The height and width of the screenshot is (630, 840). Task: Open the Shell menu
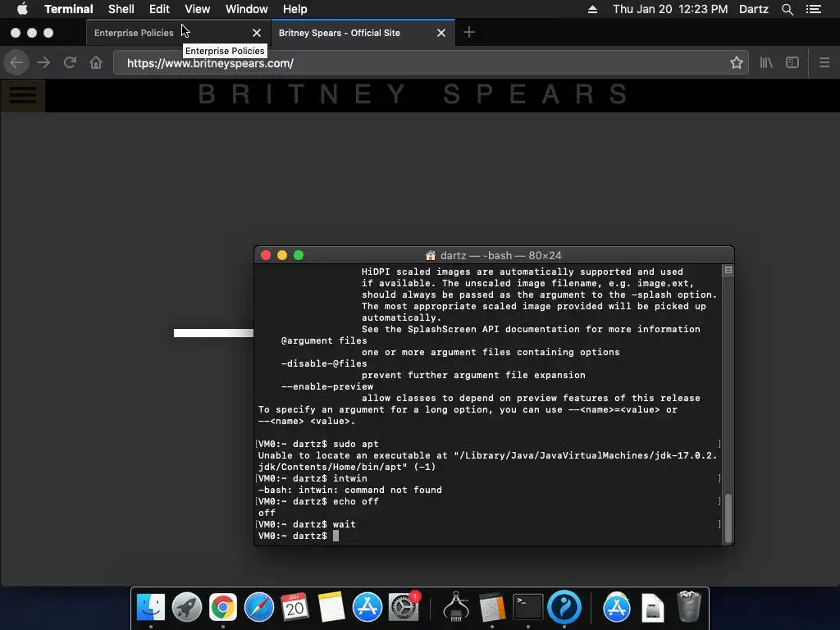click(121, 9)
